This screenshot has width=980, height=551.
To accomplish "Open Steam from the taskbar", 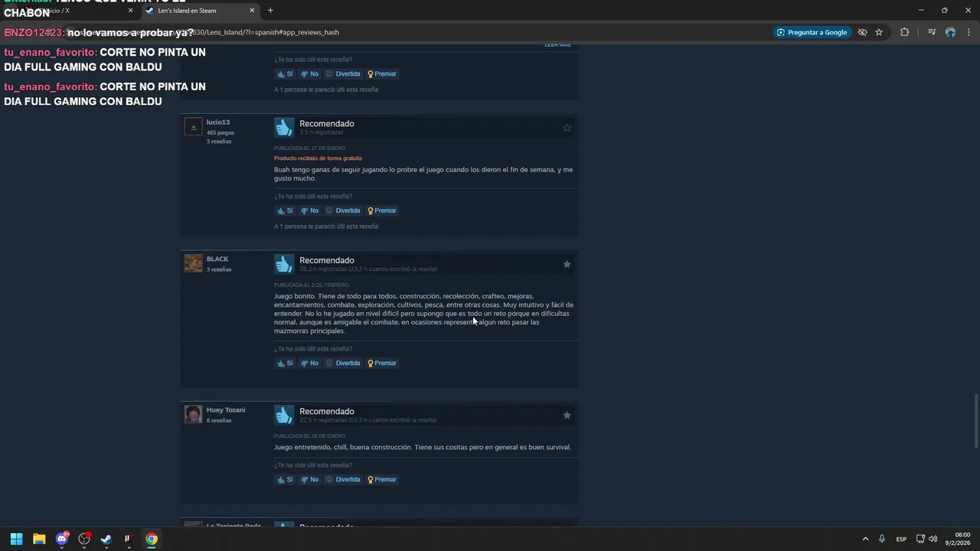I will 106,539.
